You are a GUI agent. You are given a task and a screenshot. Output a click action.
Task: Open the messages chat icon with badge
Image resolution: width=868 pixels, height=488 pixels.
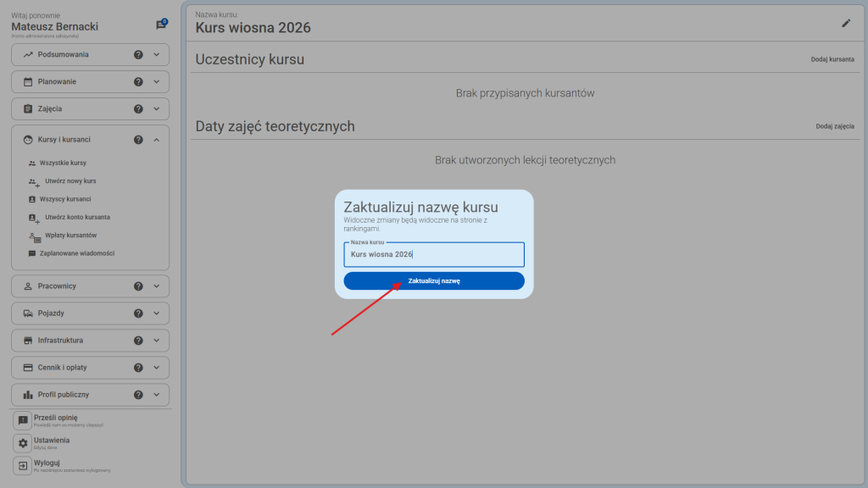point(161,25)
